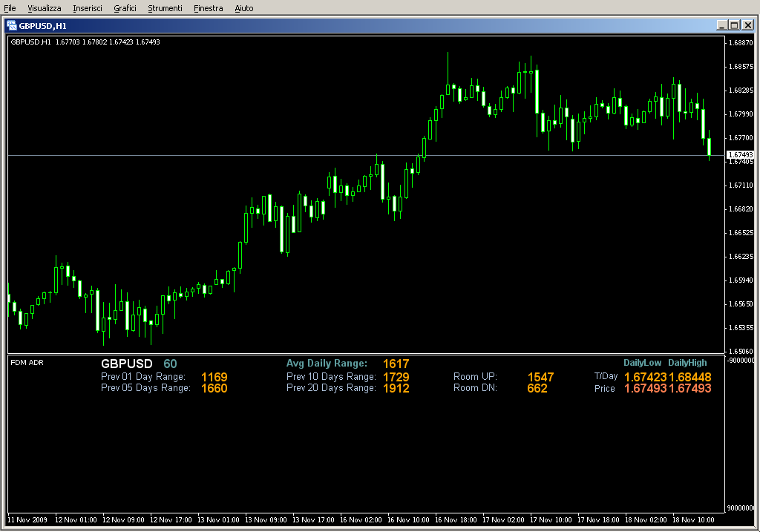Viewport: 760px width, 532px height.
Task: Click the 1.66235 price axis label
Action: coord(741,256)
